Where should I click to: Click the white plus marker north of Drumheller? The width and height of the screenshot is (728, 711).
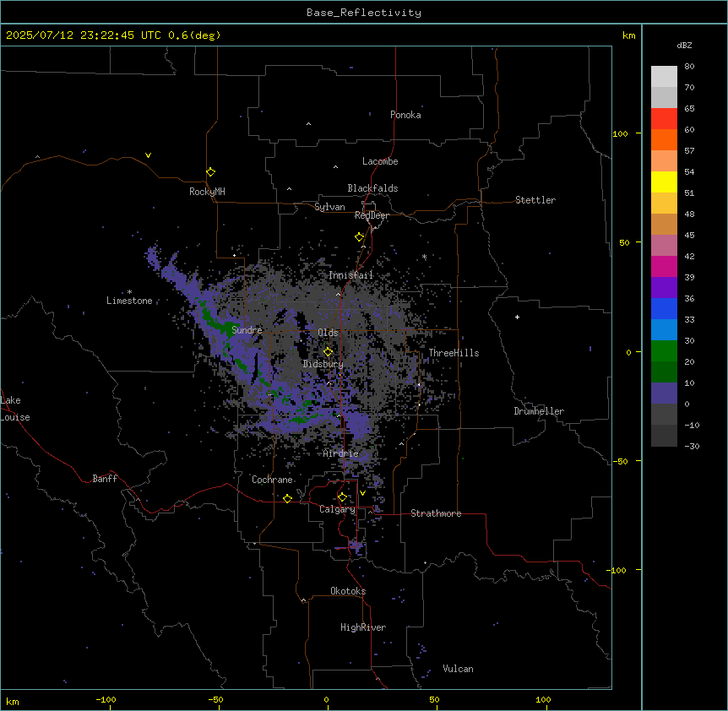point(517,317)
